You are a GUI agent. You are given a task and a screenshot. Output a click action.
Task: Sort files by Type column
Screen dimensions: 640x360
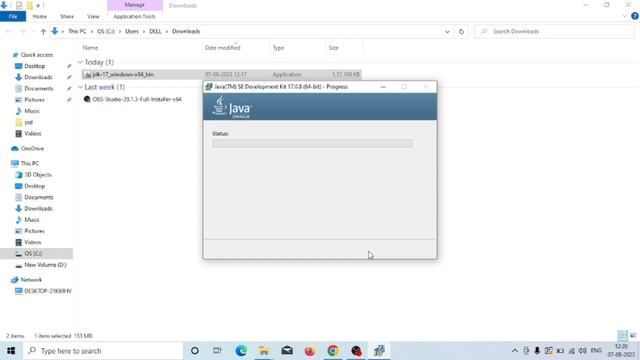(278, 48)
